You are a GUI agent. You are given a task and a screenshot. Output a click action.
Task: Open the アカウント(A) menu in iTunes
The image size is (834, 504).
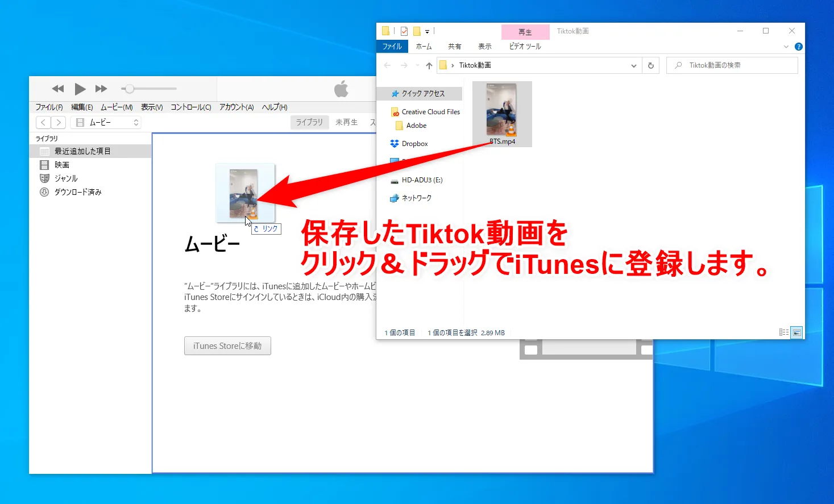pyautogui.click(x=236, y=107)
